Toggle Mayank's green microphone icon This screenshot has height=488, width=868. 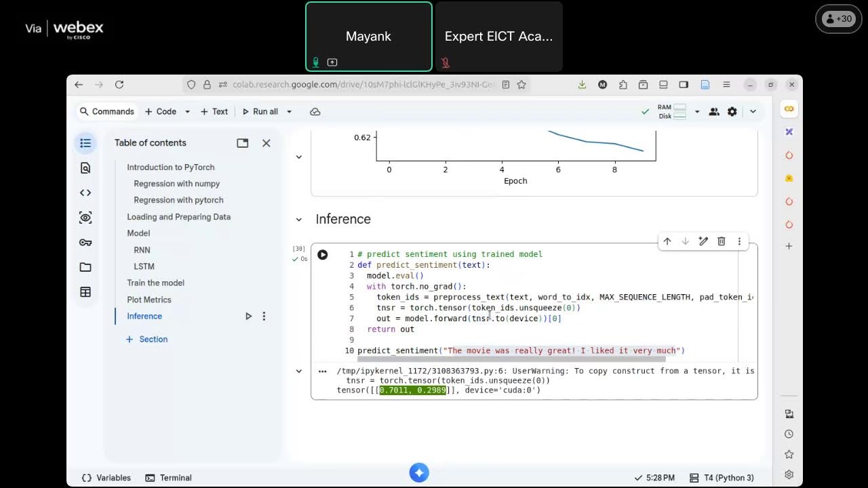coord(315,62)
